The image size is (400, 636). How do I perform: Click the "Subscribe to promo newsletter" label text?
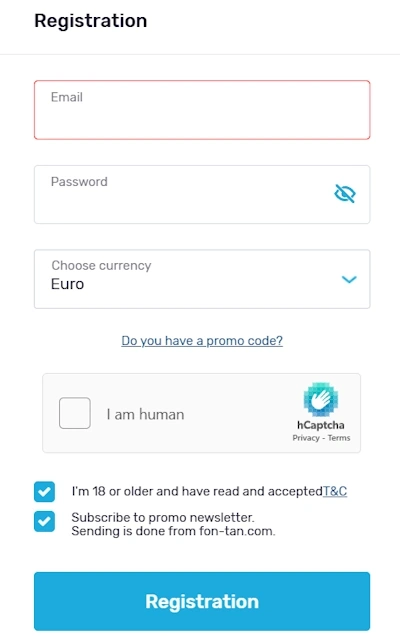tap(163, 518)
